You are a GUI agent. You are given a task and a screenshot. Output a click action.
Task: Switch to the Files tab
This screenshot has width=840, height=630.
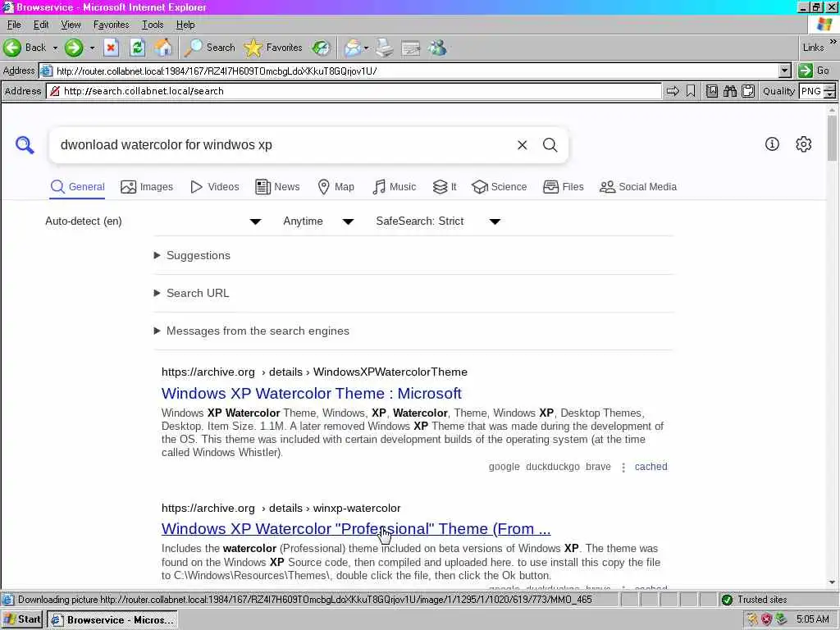(563, 187)
